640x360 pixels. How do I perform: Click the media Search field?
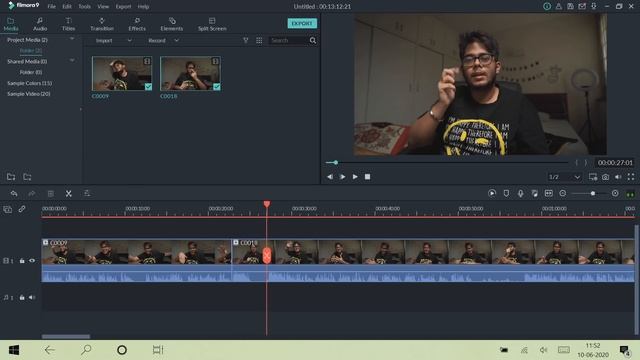(288, 40)
